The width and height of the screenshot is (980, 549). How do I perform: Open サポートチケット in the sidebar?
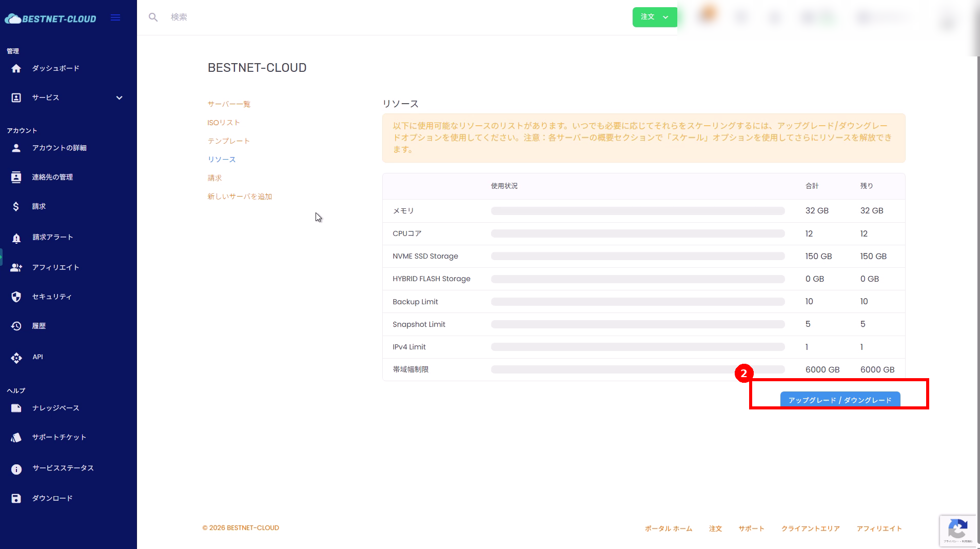coord(59,437)
